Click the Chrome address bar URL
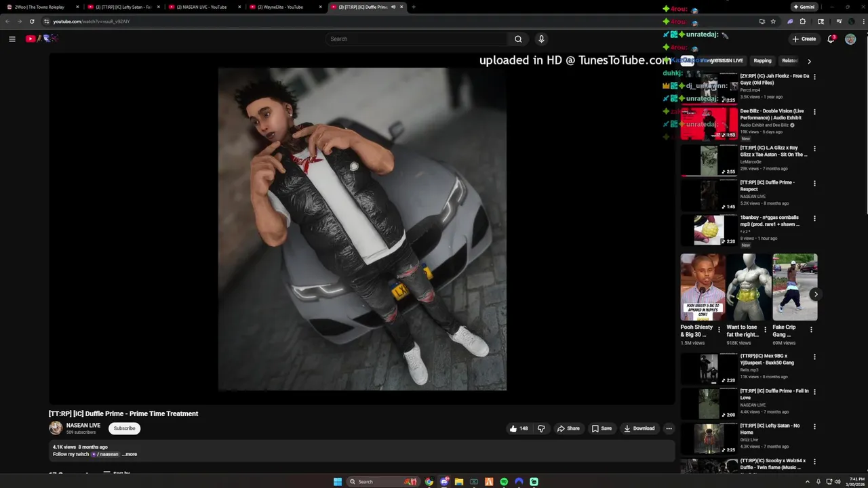Viewport: 868px width, 488px height. [92, 21]
